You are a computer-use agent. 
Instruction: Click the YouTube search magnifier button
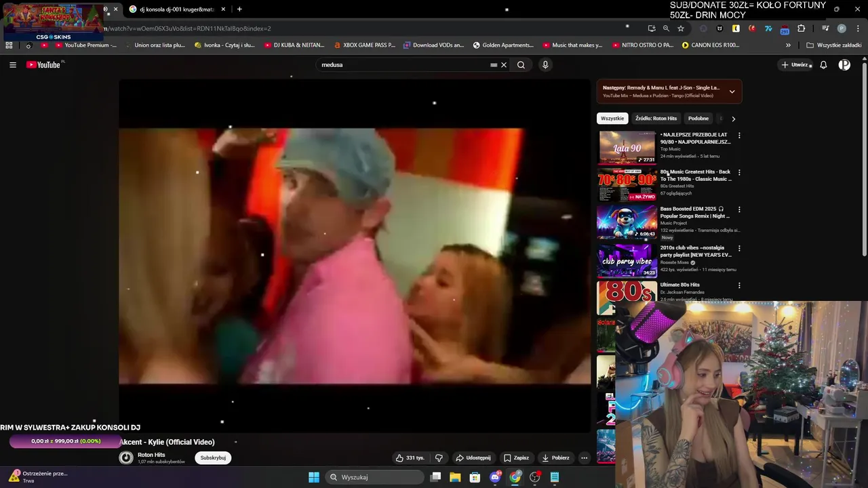[521, 65]
